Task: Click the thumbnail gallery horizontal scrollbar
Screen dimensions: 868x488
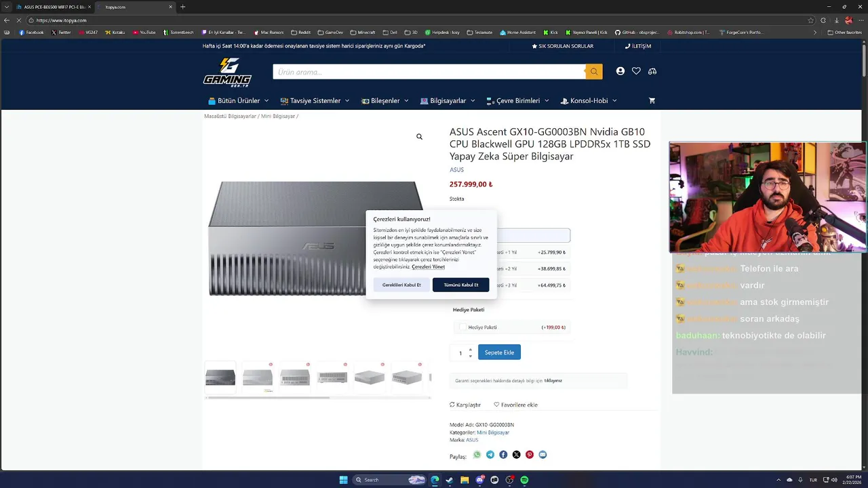Action: pyautogui.click(x=267, y=398)
